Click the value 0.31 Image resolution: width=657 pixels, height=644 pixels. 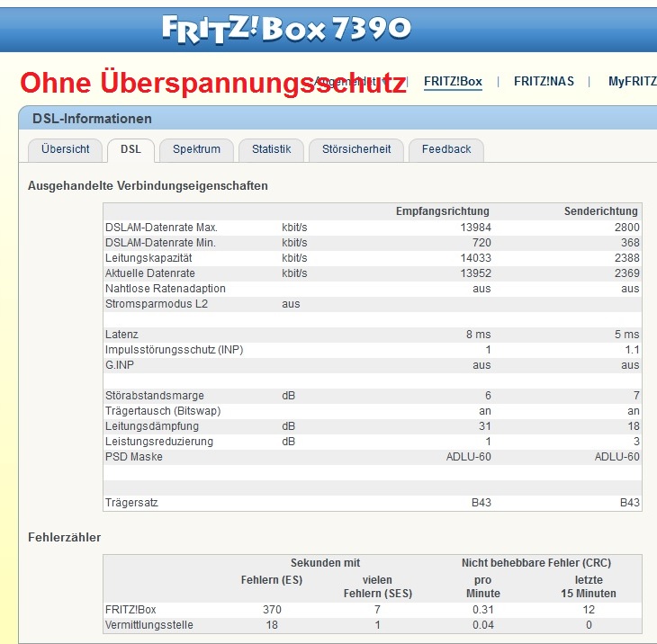(483, 610)
